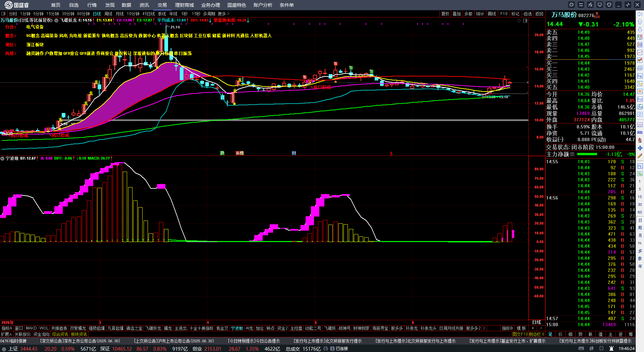The width and height of the screenshot is (644, 352).
Task: Toggle the 5-minute period in right sidebar
Action: pos(640,189)
